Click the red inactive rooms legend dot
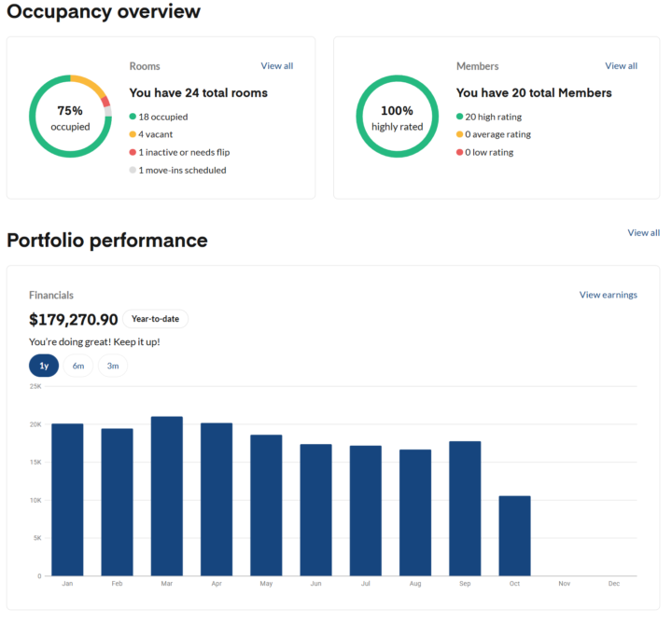This screenshot has width=672, height=623. 133,152
